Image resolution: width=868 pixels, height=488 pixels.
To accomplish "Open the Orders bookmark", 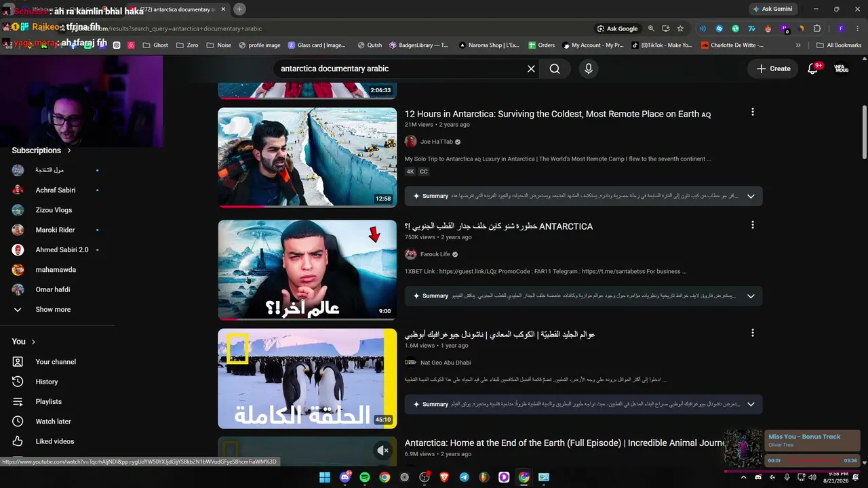I will click(541, 45).
